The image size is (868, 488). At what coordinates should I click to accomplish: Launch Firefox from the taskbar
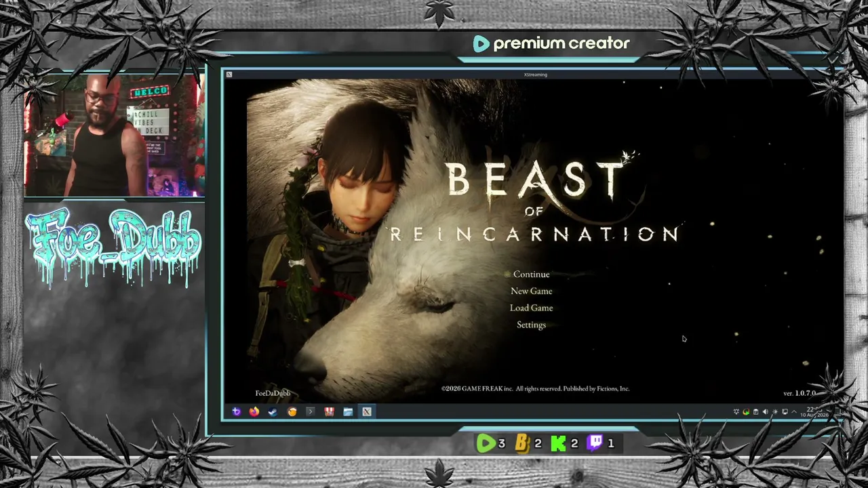coord(254,411)
